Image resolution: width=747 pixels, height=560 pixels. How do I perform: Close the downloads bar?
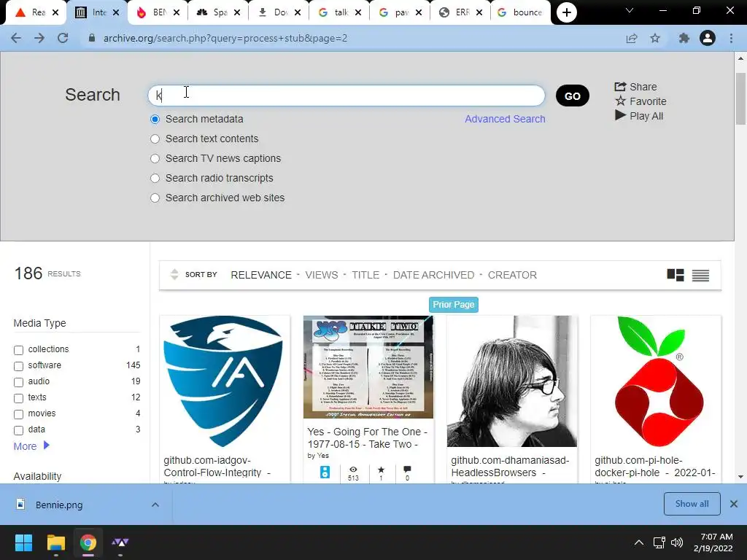pos(734,504)
